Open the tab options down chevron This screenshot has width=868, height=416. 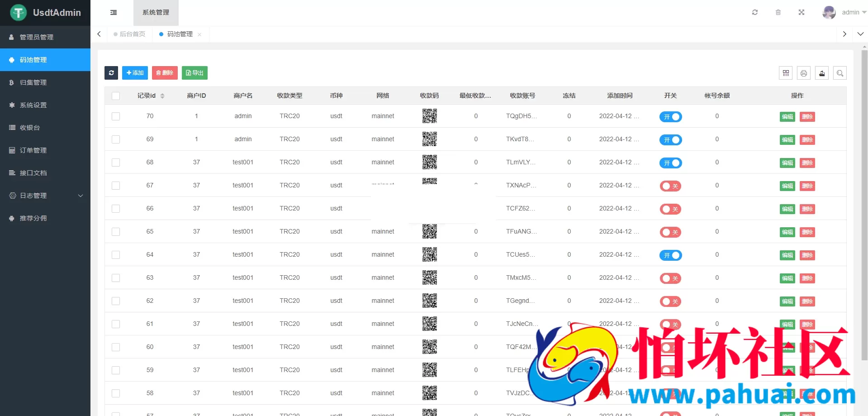(x=860, y=34)
